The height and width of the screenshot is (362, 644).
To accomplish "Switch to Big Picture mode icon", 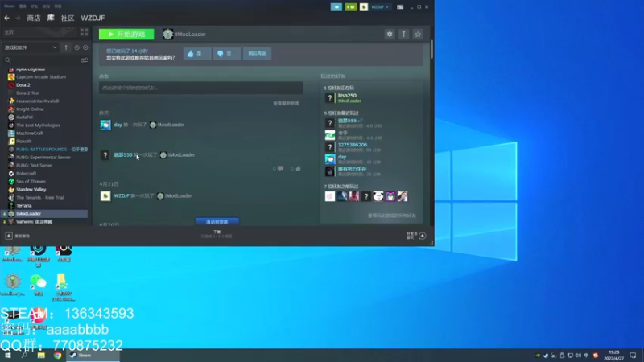I will [x=400, y=7].
